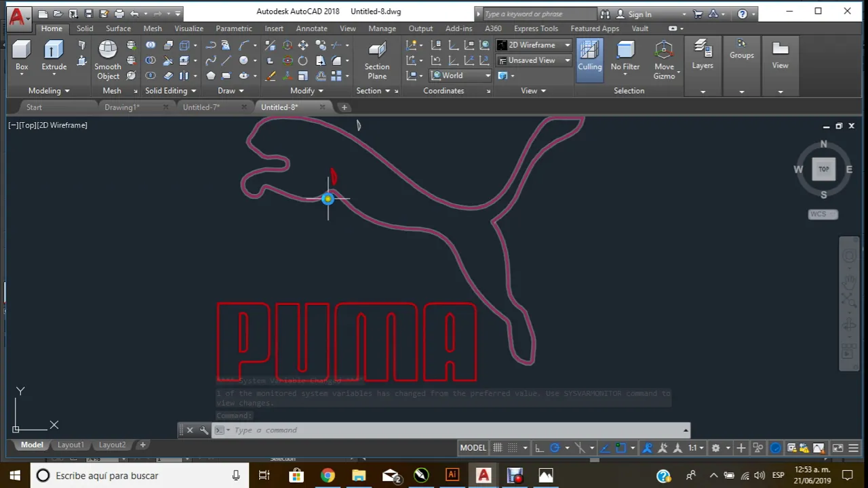Toggle drawing grid display in status bar

tap(498, 448)
